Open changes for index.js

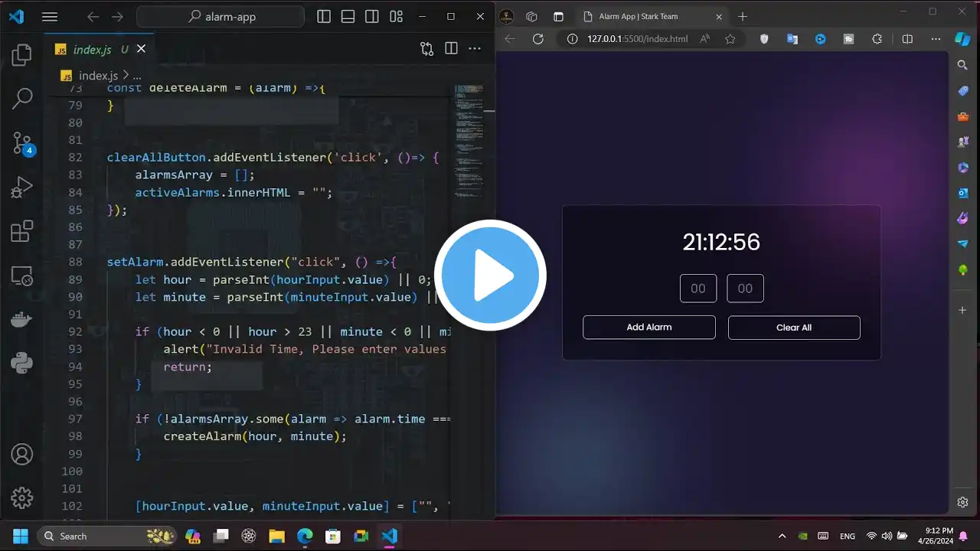pyautogui.click(x=426, y=49)
